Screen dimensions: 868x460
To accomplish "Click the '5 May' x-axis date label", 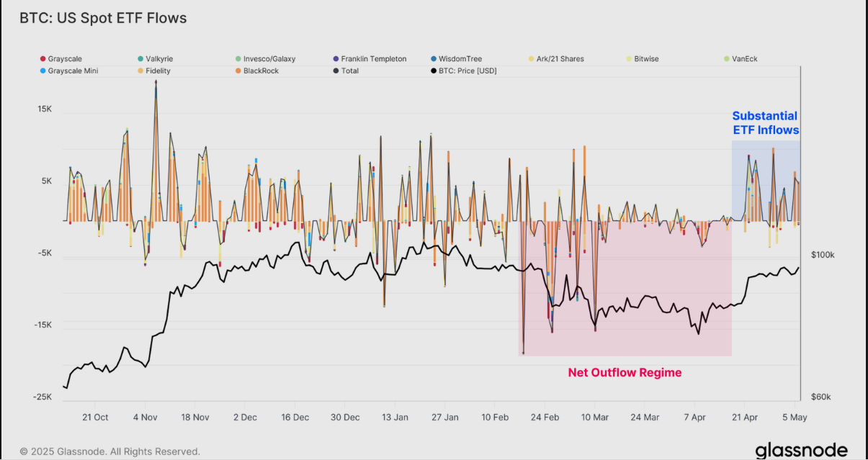I will pyautogui.click(x=794, y=418).
